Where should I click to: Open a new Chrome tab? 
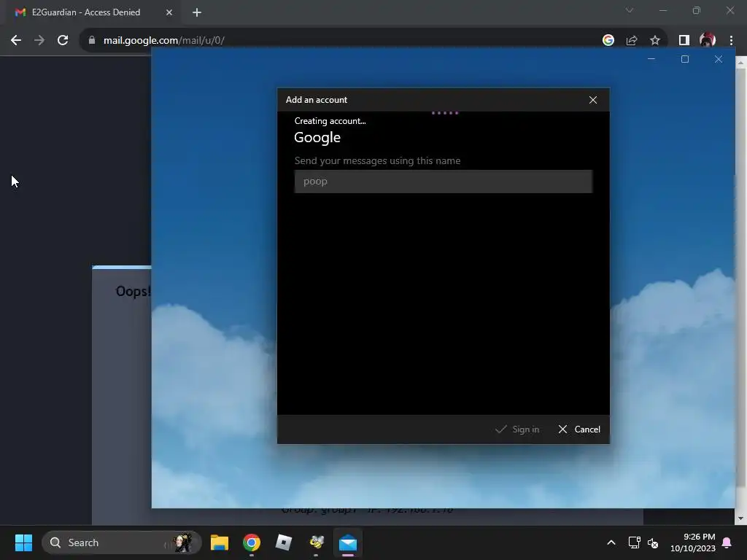click(197, 12)
